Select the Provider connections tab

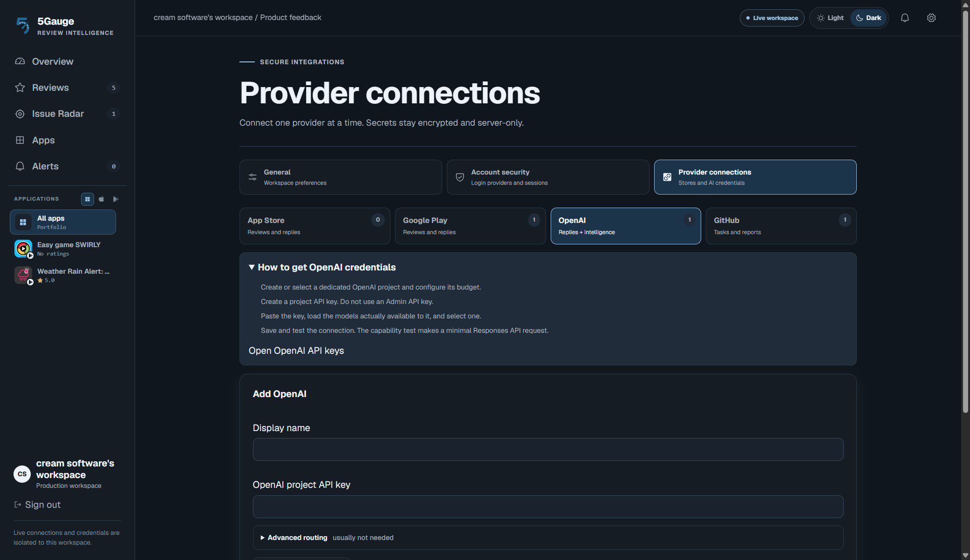click(x=755, y=177)
